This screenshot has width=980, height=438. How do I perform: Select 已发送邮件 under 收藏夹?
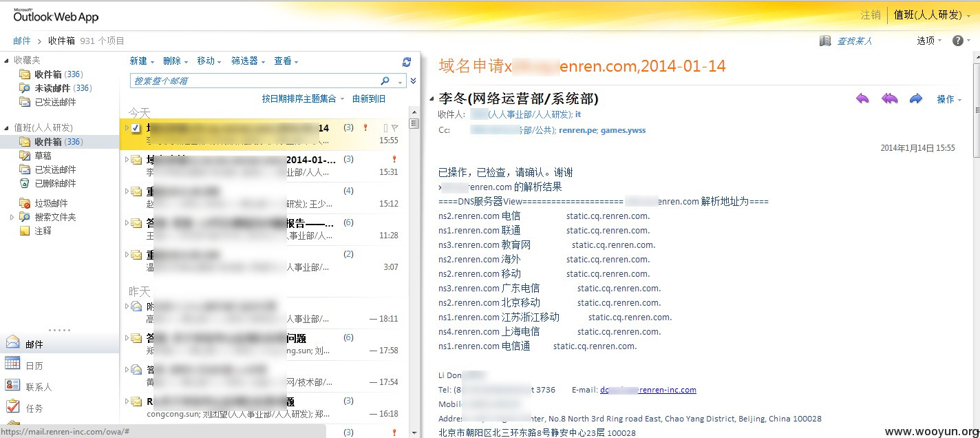click(55, 102)
